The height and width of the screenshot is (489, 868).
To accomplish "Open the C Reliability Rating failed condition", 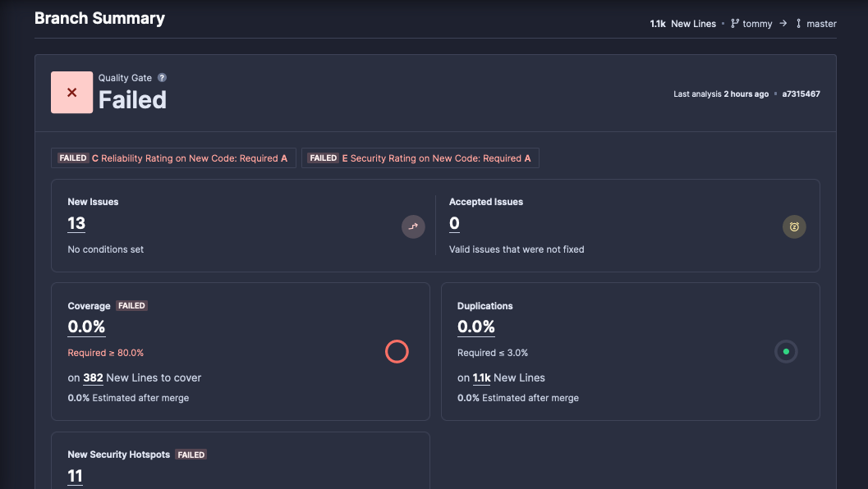I will click(172, 158).
